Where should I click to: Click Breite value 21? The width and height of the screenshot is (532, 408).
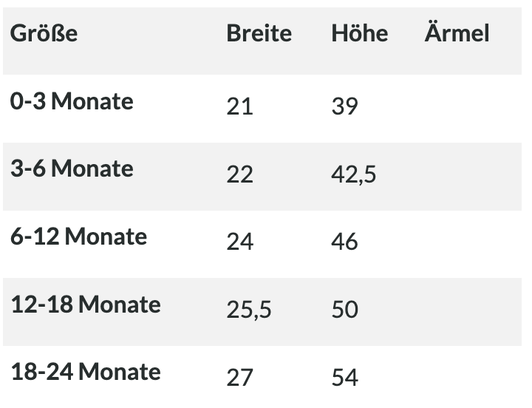[x=239, y=106]
